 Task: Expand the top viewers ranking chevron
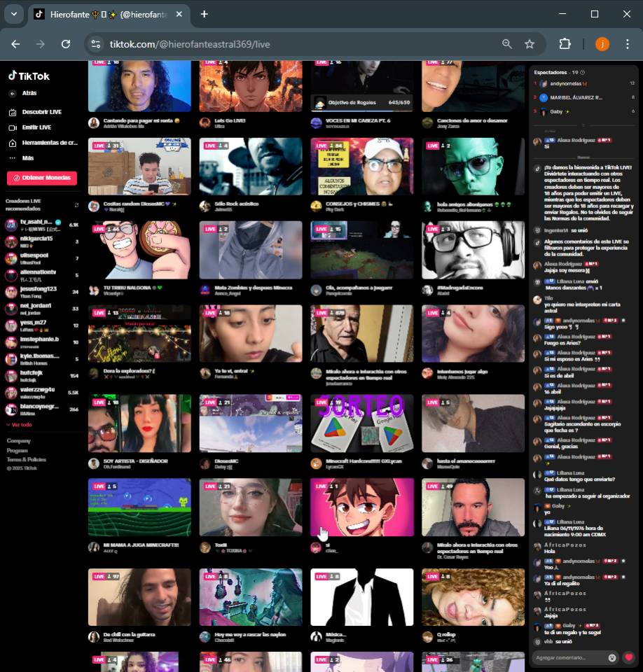tap(583, 125)
